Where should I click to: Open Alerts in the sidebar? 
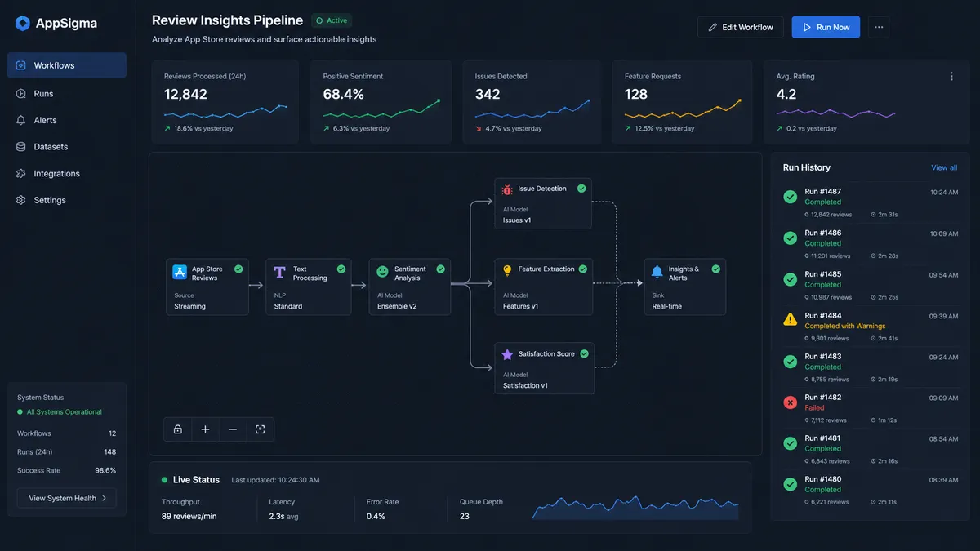tap(67, 120)
